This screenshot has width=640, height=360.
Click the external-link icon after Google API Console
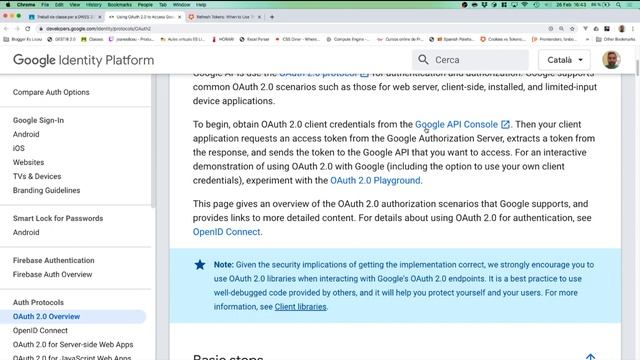(505, 124)
